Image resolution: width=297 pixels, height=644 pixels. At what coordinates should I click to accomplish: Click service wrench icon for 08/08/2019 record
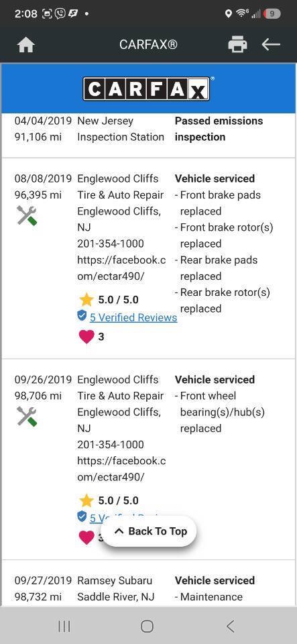click(x=27, y=215)
